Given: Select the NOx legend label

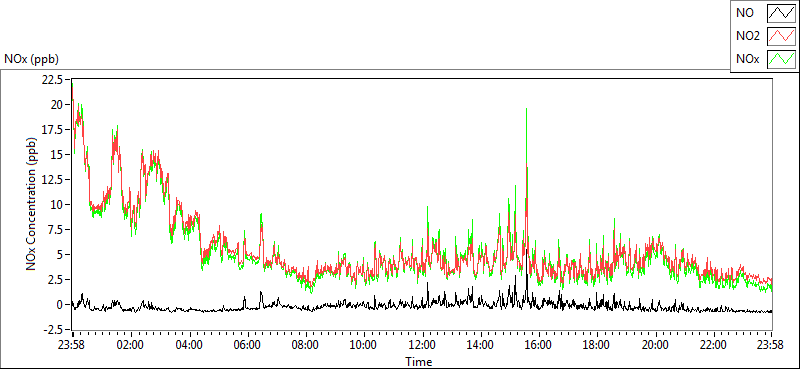Looking at the screenshot, I should point(748,59).
